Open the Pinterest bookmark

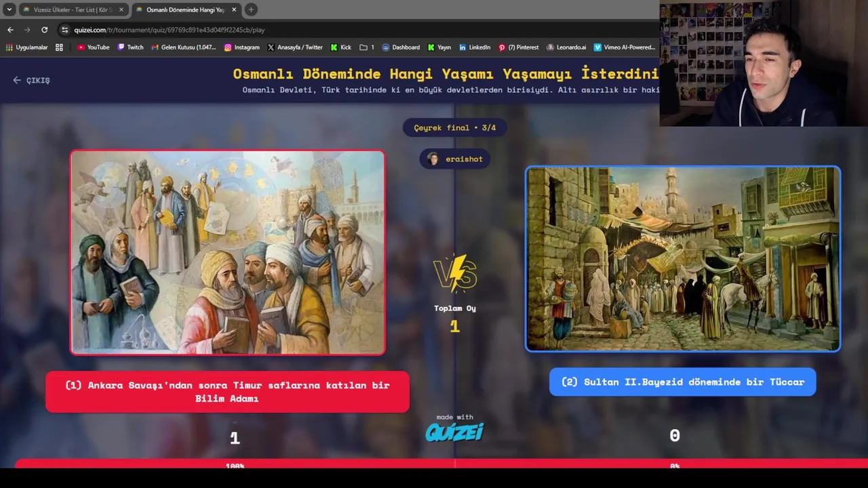click(519, 47)
